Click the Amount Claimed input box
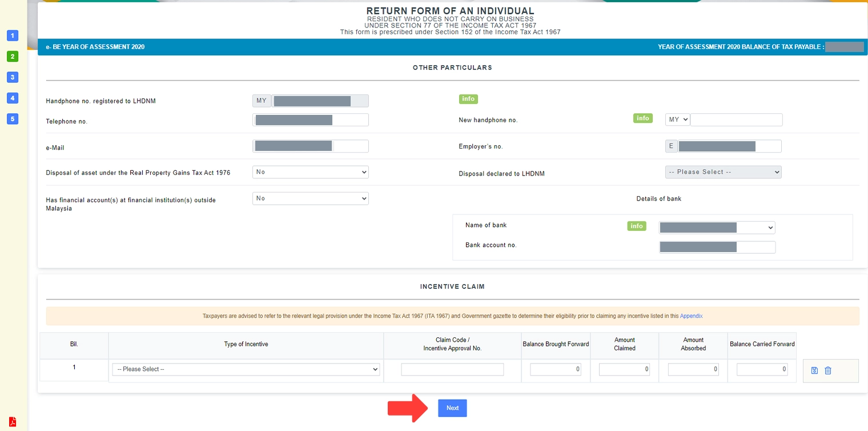This screenshot has height=431, width=868. (624, 369)
